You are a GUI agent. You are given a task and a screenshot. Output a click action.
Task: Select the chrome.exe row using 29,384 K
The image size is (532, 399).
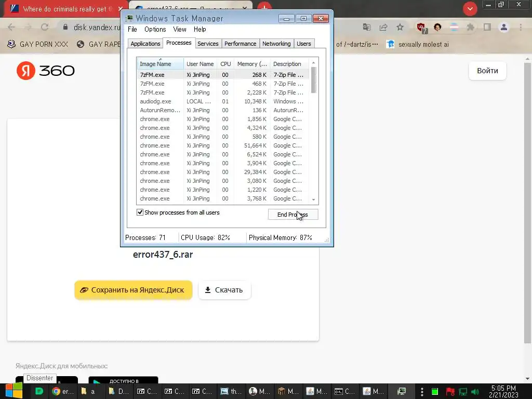click(223, 171)
